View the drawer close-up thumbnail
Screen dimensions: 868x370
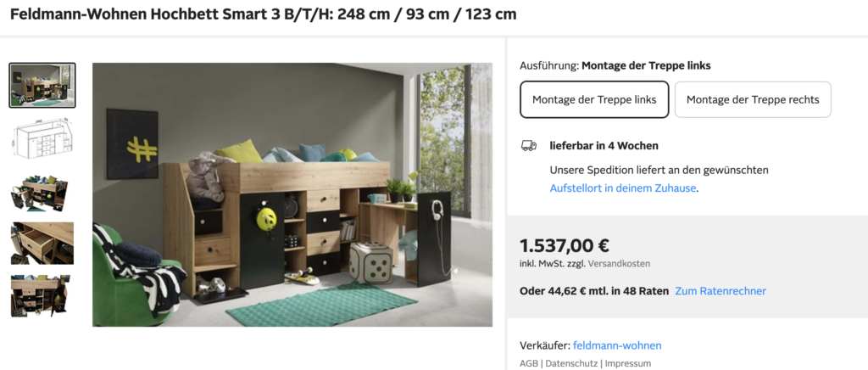click(42, 244)
